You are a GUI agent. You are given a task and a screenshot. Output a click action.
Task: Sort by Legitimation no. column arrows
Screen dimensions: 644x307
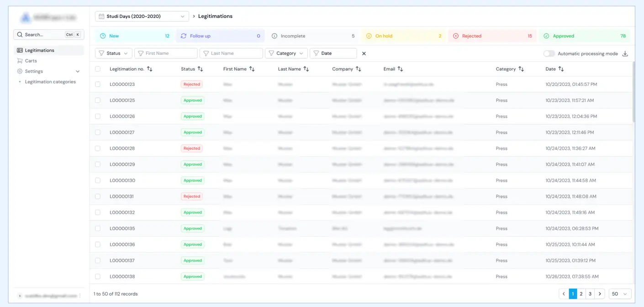click(x=150, y=69)
